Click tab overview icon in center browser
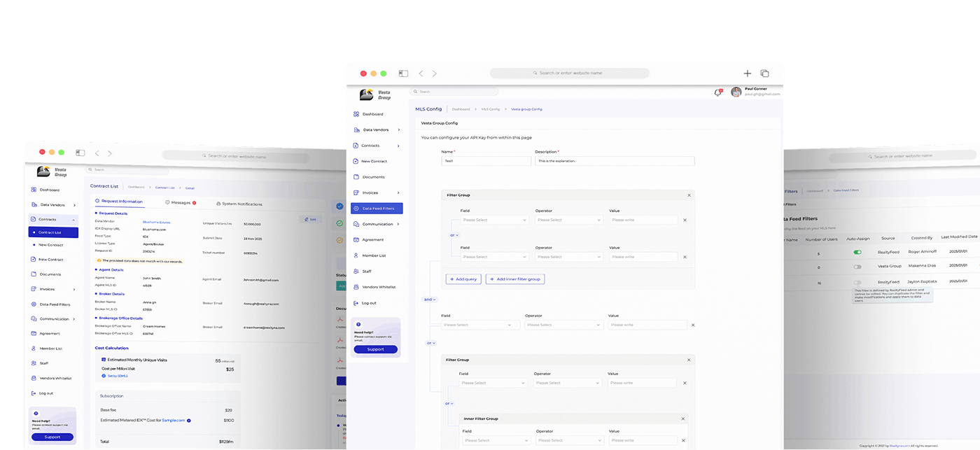The height and width of the screenshot is (450, 980). [764, 73]
